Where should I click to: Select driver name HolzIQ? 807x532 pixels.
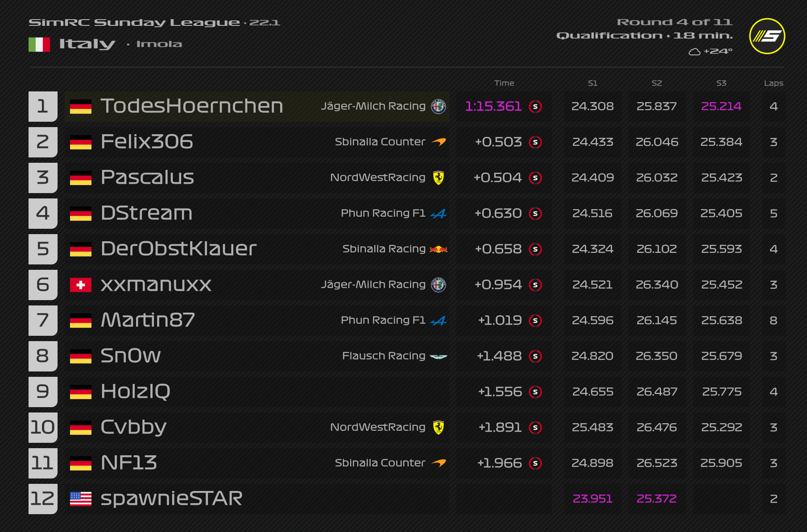[x=136, y=392]
